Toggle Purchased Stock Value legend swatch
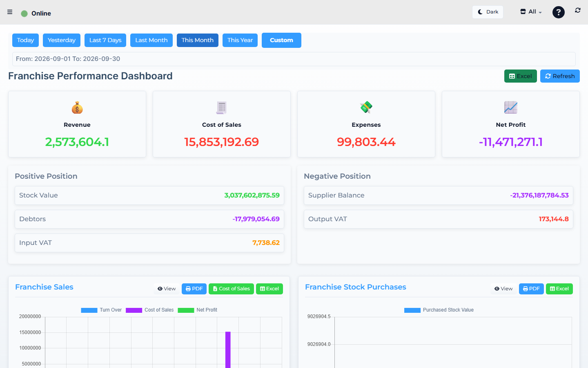Viewport: 588px width, 368px height. [412, 310]
